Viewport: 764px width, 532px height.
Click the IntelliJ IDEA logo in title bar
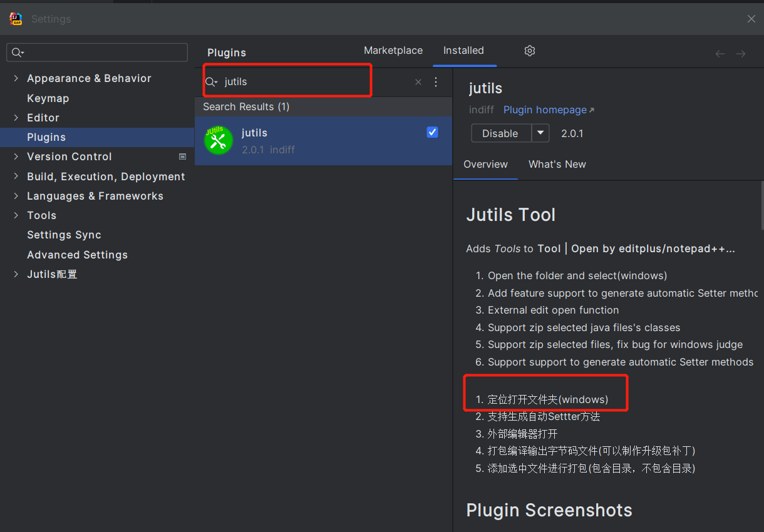click(x=16, y=19)
